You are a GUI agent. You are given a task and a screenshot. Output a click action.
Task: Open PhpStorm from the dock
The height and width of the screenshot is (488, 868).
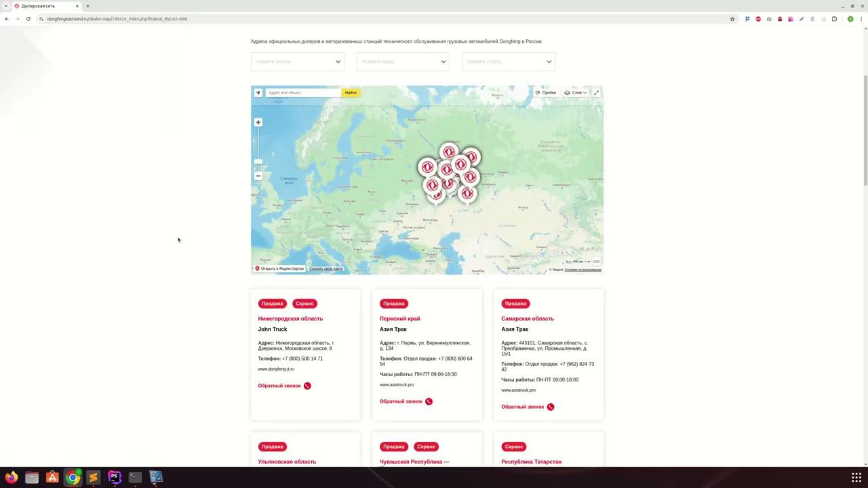point(114,477)
